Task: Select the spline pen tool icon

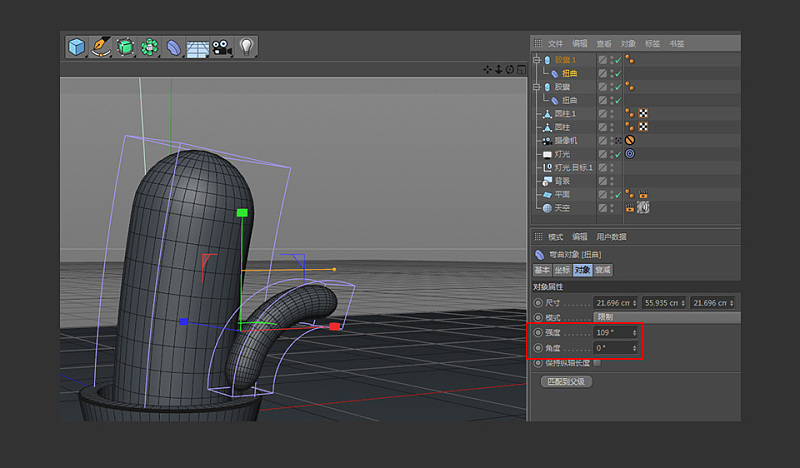Action: [101, 47]
